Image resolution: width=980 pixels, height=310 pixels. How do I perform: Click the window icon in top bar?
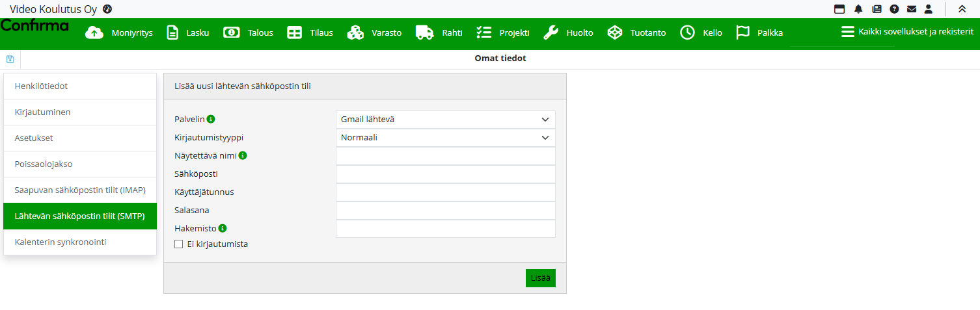(x=839, y=9)
